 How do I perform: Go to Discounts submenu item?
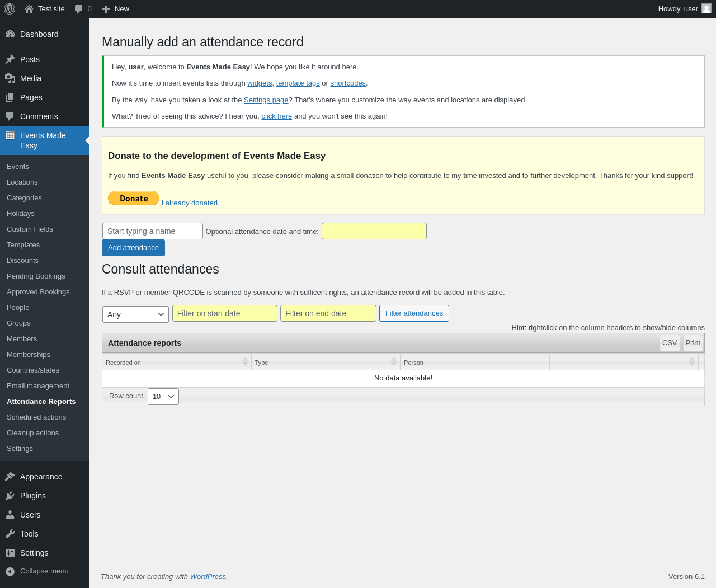pyautogui.click(x=22, y=261)
